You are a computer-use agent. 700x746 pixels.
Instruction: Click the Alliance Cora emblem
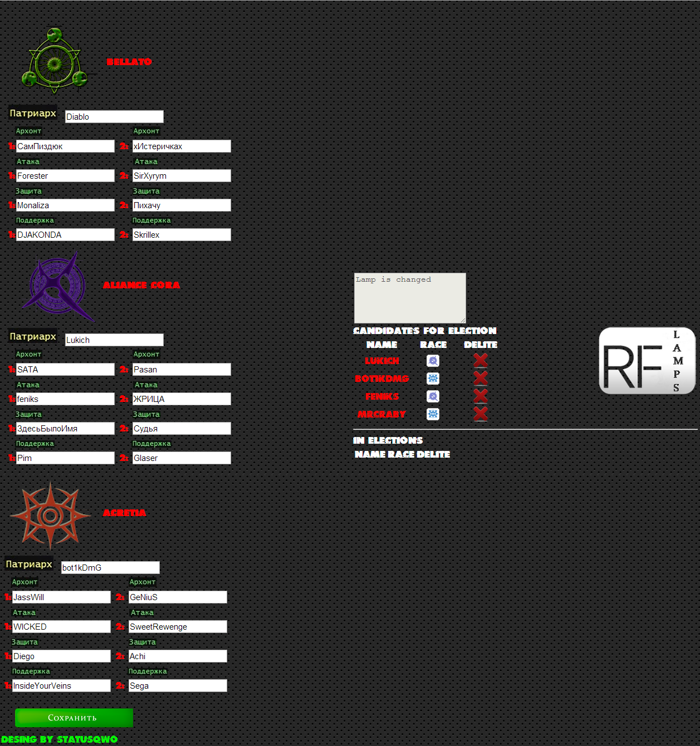[58, 287]
